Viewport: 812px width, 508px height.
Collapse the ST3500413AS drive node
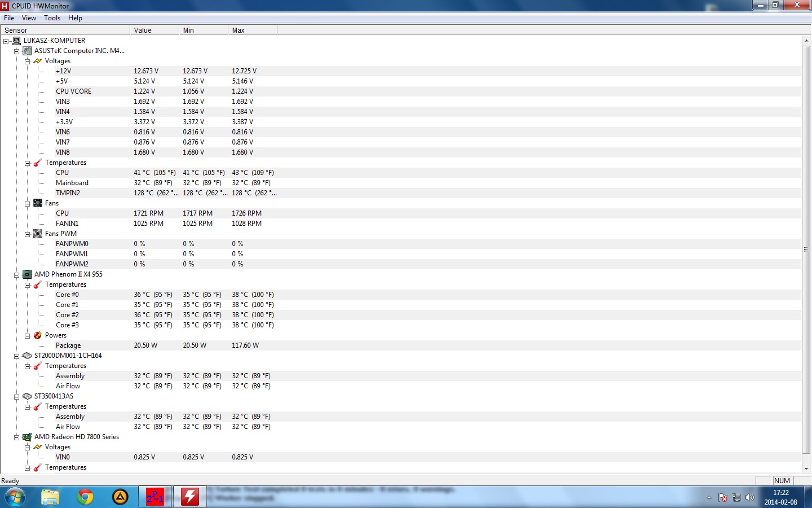pyautogui.click(x=17, y=397)
